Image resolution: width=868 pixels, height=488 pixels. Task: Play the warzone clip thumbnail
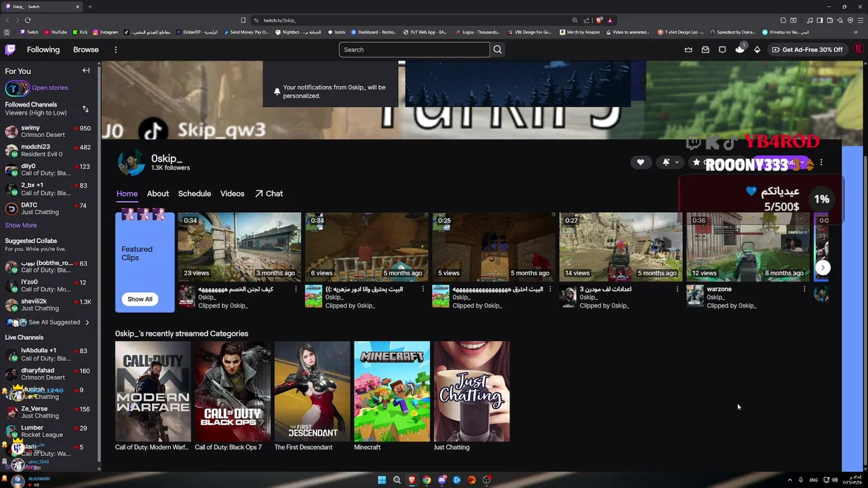point(748,247)
